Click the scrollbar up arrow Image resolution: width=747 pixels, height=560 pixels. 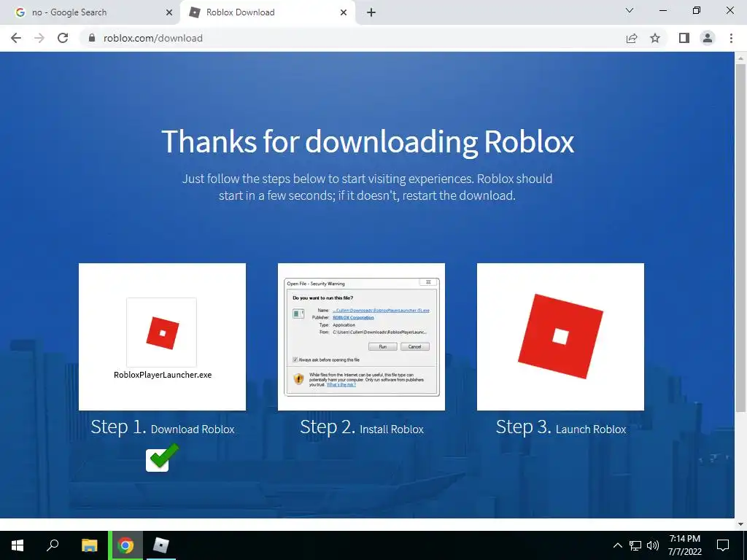tap(740, 58)
